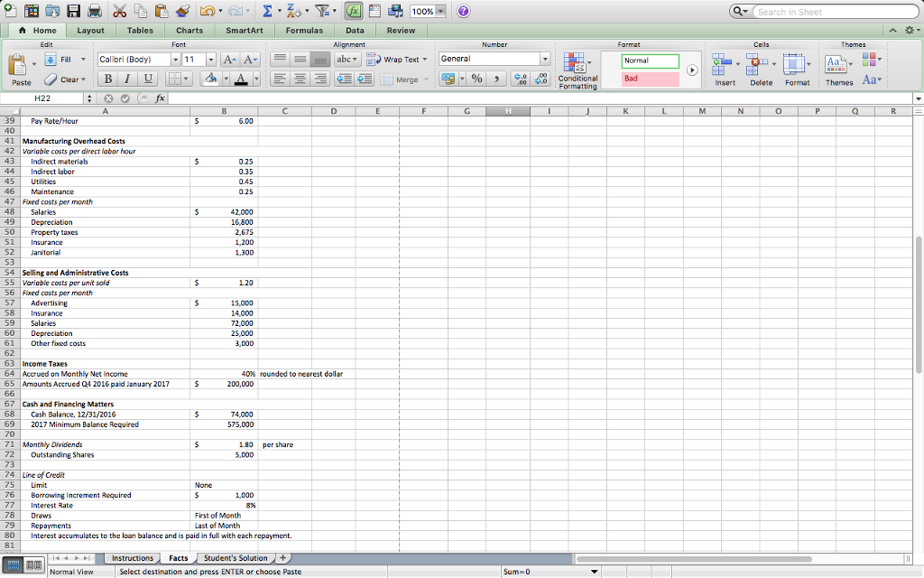Decrease font size with A-down icon
Screen dimensions: 924x578
click(250, 60)
